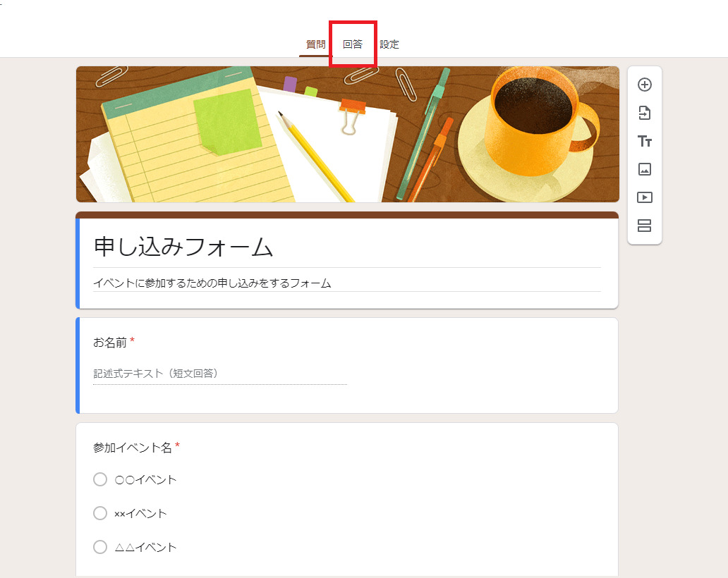Open the Import questions icon
This screenshot has height=578, width=728.
[645, 113]
